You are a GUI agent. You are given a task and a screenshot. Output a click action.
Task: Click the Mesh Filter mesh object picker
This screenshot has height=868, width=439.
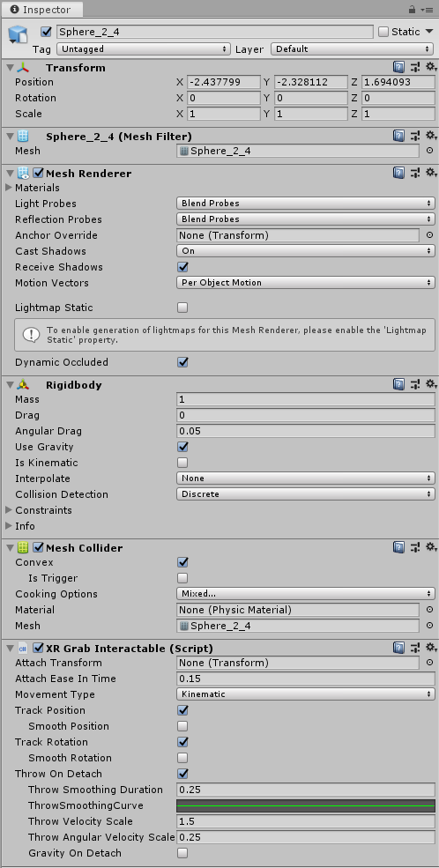[429, 151]
